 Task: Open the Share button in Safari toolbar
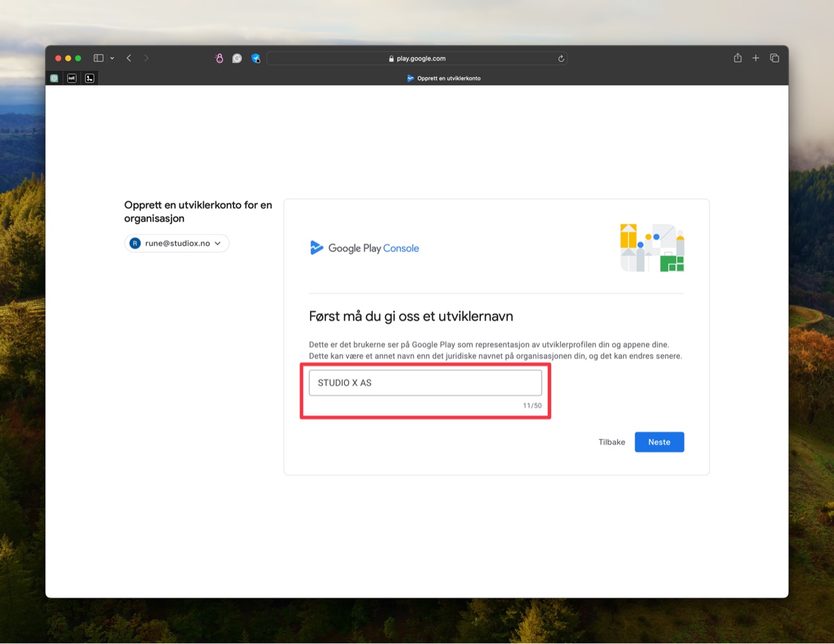[x=737, y=58]
